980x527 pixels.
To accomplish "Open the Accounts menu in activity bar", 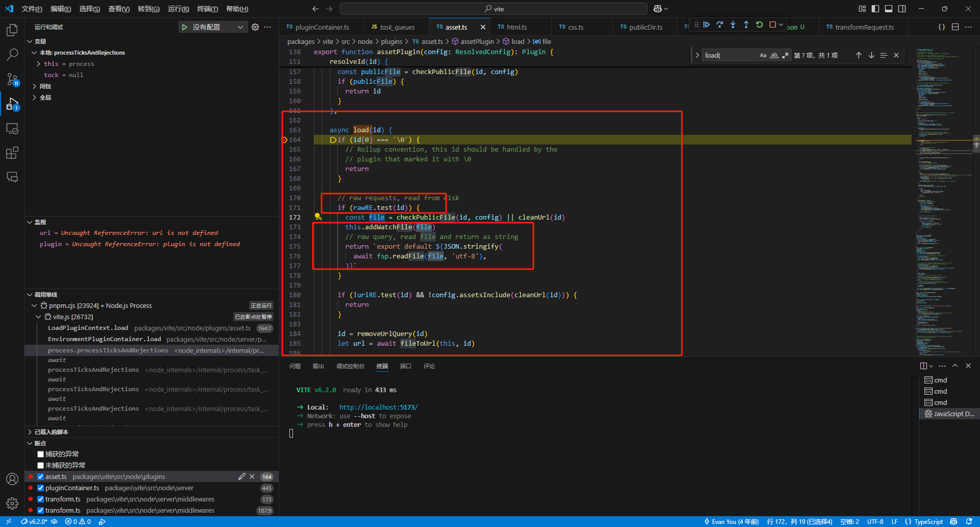I will point(12,479).
